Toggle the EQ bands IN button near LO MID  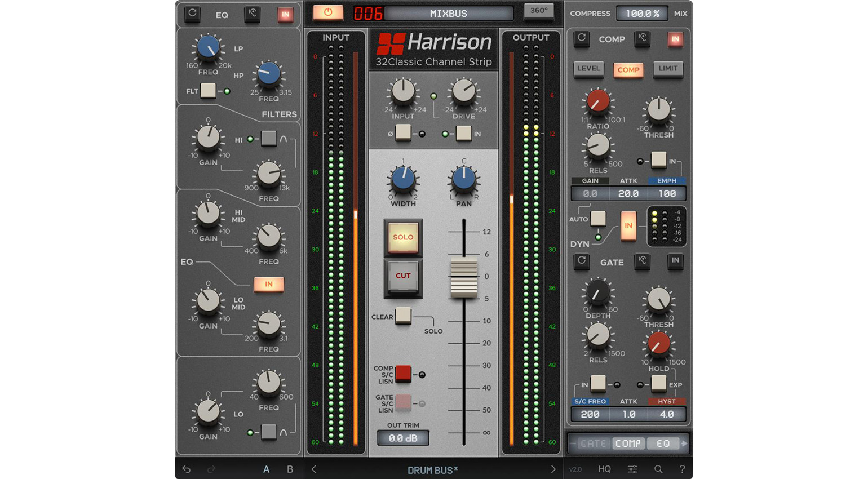tap(269, 284)
